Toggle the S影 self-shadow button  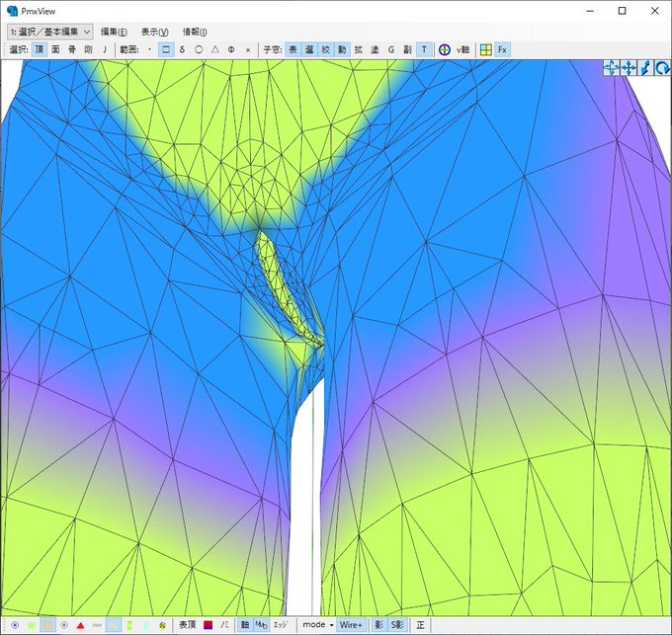(397, 625)
